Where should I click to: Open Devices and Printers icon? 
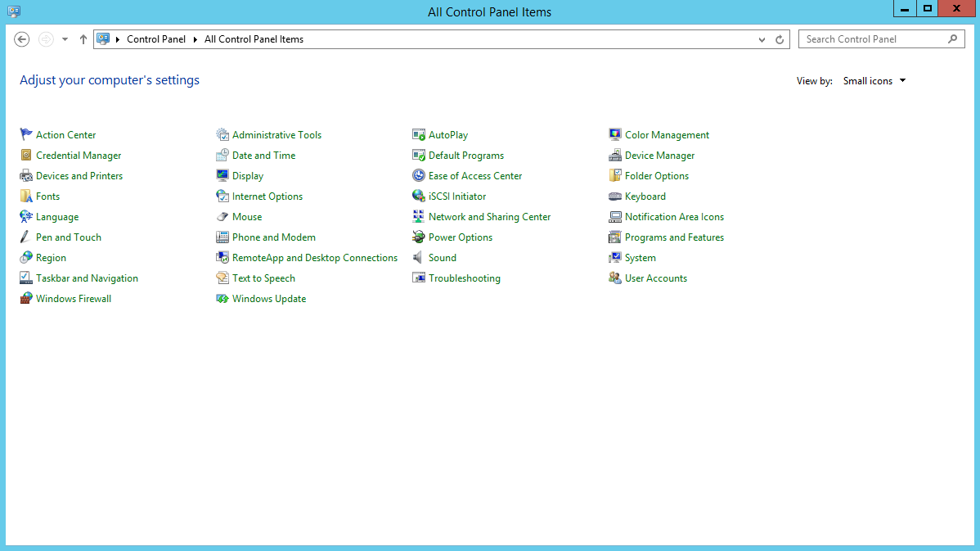[x=25, y=176]
